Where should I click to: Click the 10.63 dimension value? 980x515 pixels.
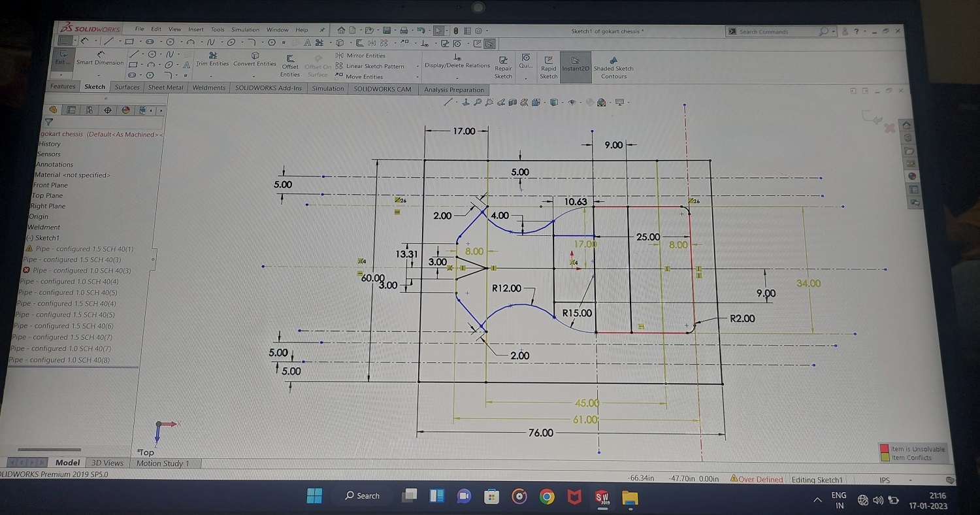click(576, 202)
